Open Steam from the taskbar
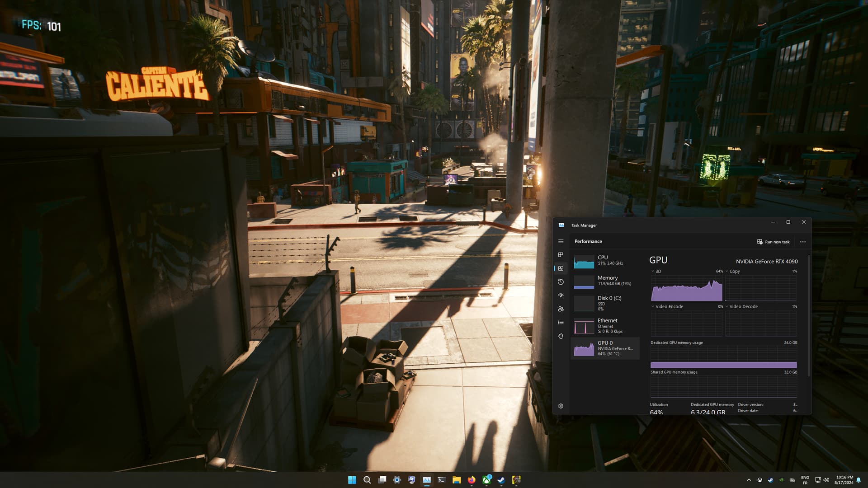 coord(501,480)
